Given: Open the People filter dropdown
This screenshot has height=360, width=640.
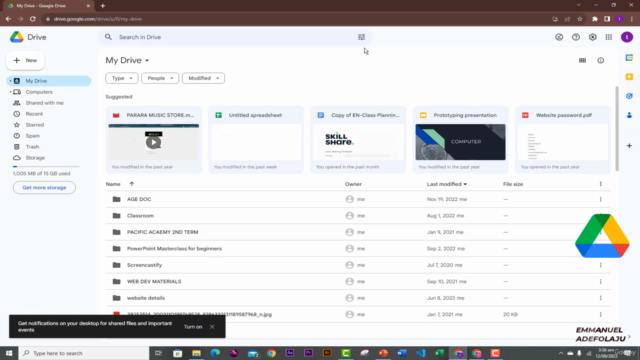Looking at the screenshot, I should pyautogui.click(x=160, y=78).
